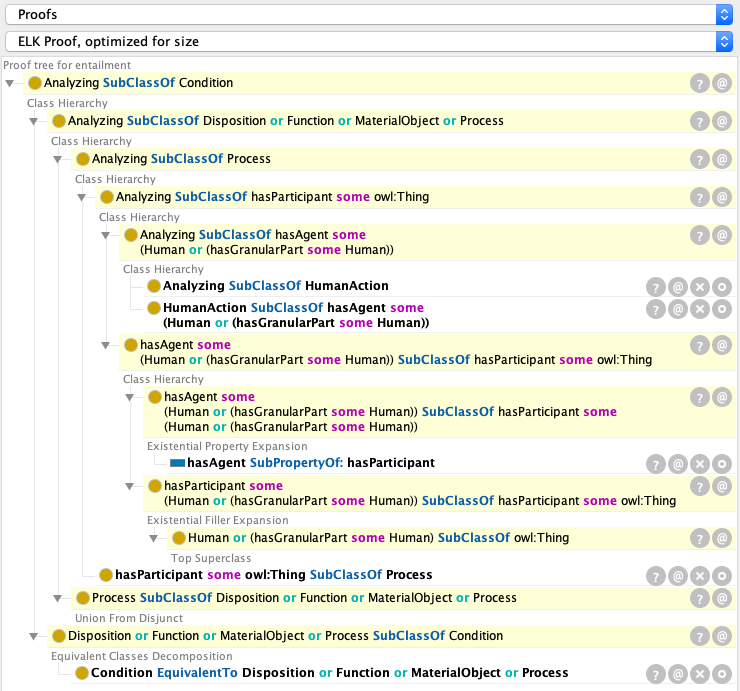Viewport: 740px width, 691px height.
Task: Click explain (?) icon for 'Analyzing SubClassOf Condition'
Action: coord(700,84)
